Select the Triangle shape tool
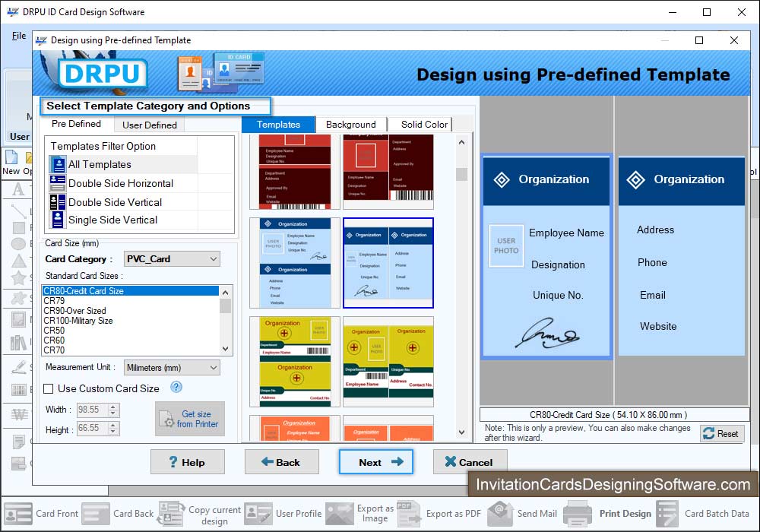Image resolution: width=760 pixels, height=532 pixels. pyautogui.click(x=18, y=261)
